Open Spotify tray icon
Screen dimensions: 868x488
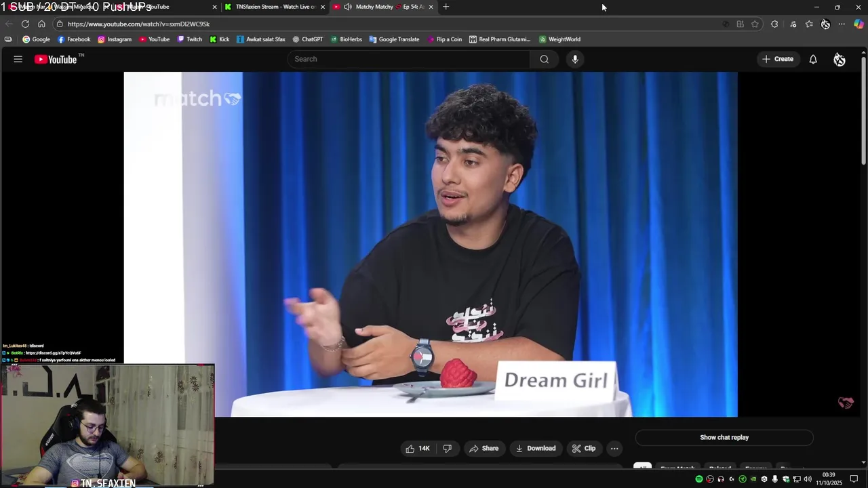pyautogui.click(x=699, y=479)
